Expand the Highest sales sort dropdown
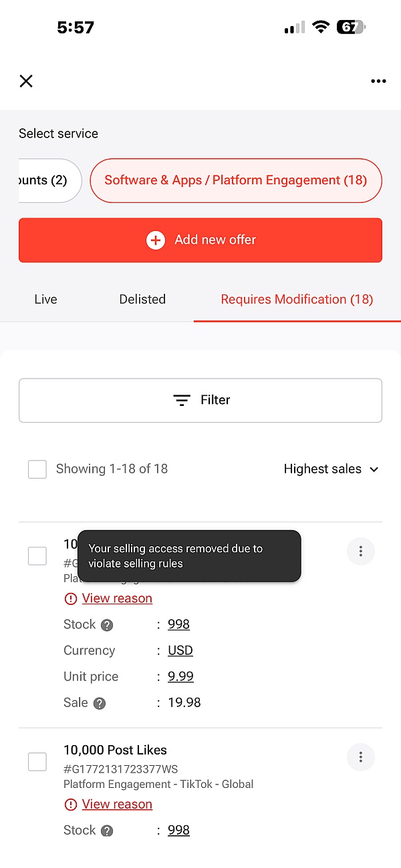This screenshot has height=868, width=401. 331,469
